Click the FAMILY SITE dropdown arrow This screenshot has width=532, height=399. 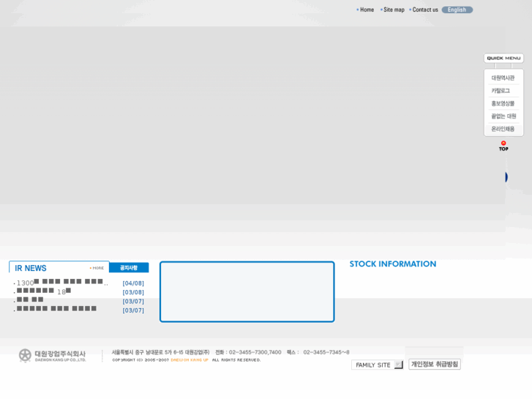[398, 365]
